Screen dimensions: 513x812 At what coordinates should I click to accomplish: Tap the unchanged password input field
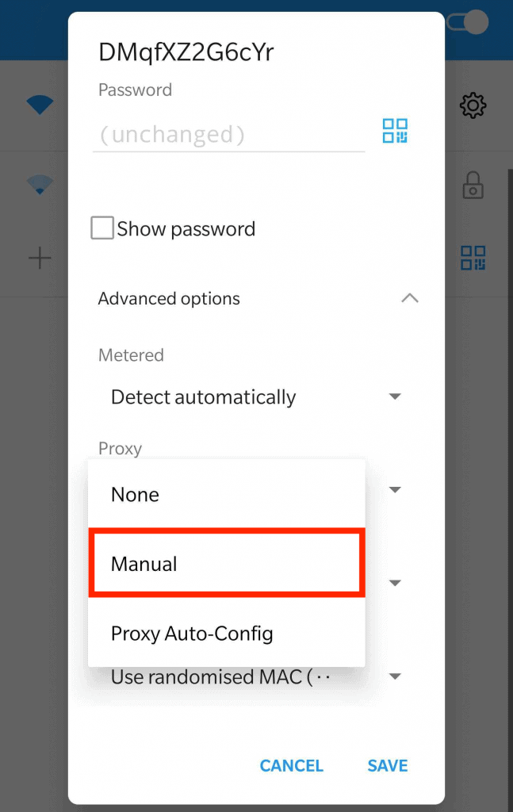coord(229,135)
